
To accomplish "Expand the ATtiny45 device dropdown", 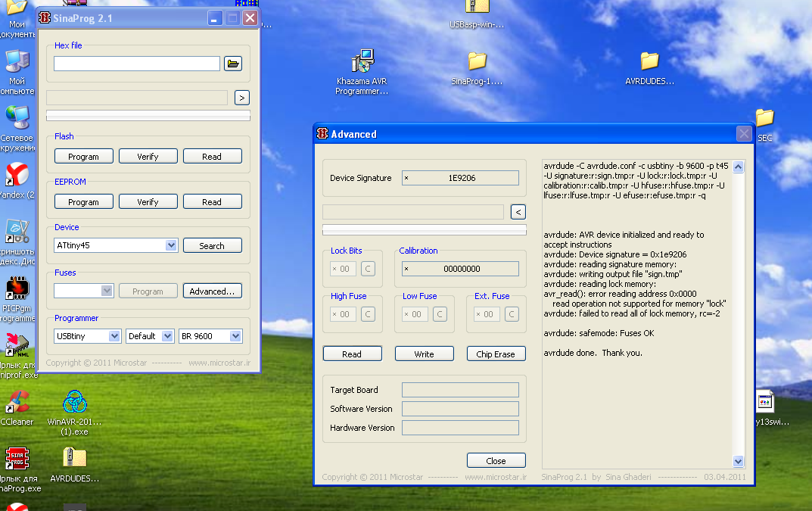I will [170, 245].
